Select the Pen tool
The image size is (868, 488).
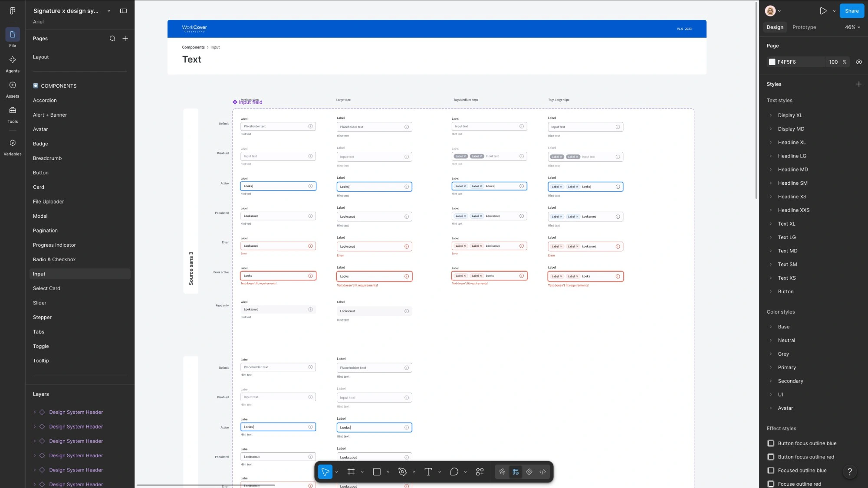pos(402,472)
